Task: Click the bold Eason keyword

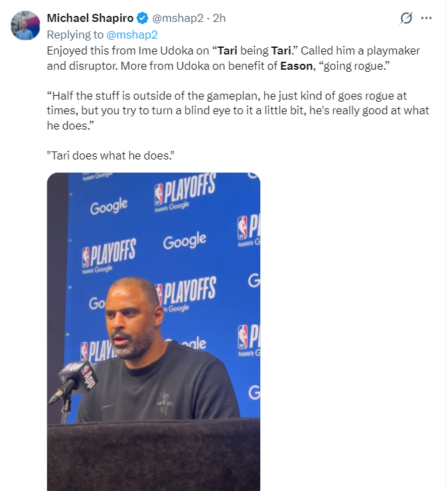Action: (296, 66)
